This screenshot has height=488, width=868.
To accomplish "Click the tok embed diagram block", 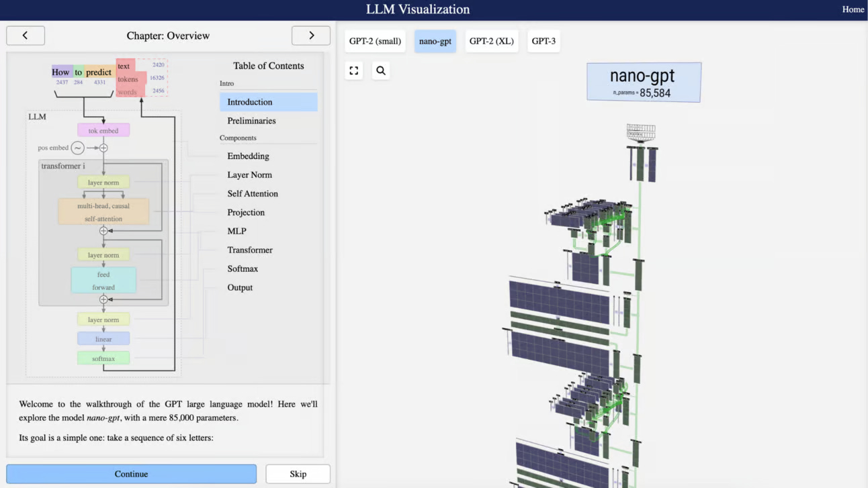I will pyautogui.click(x=103, y=130).
